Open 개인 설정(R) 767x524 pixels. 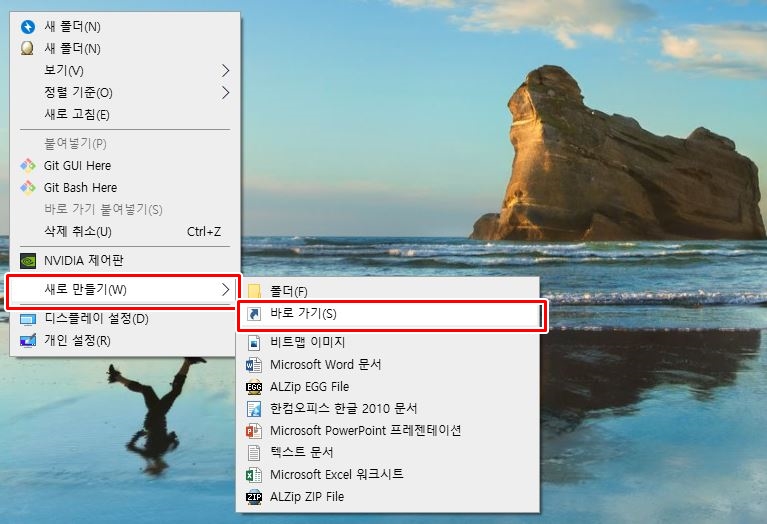tap(125, 341)
